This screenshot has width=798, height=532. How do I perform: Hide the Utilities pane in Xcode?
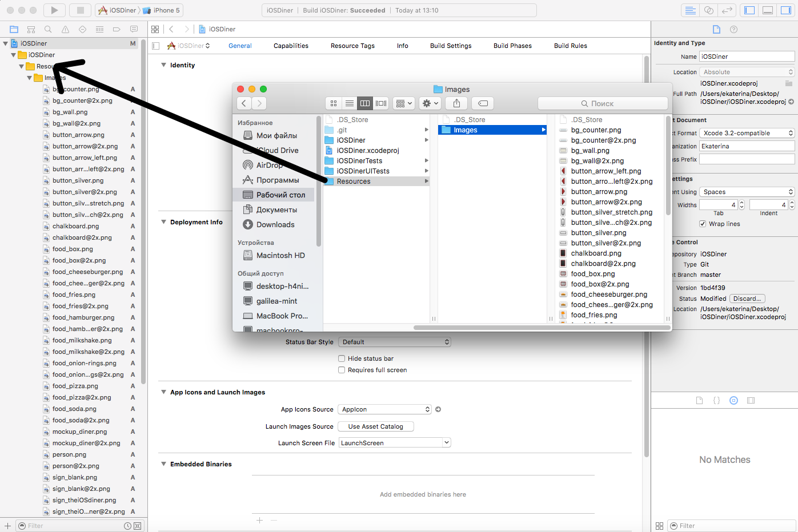tap(786, 10)
